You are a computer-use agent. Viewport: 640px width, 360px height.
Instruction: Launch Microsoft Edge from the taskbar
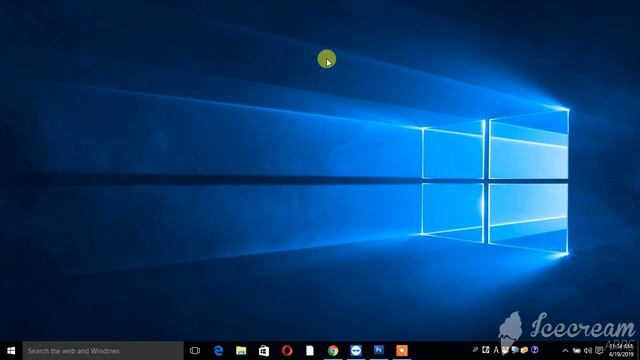pyautogui.click(x=218, y=351)
